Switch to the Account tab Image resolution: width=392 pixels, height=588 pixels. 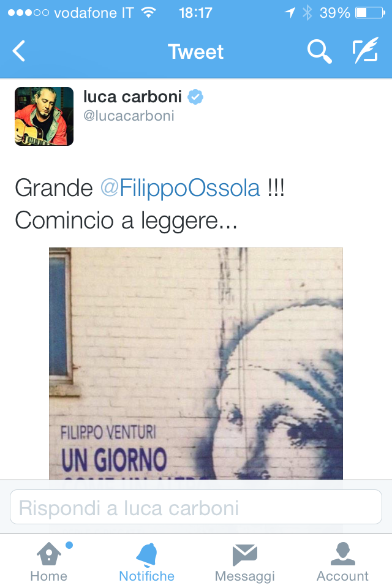(342, 562)
